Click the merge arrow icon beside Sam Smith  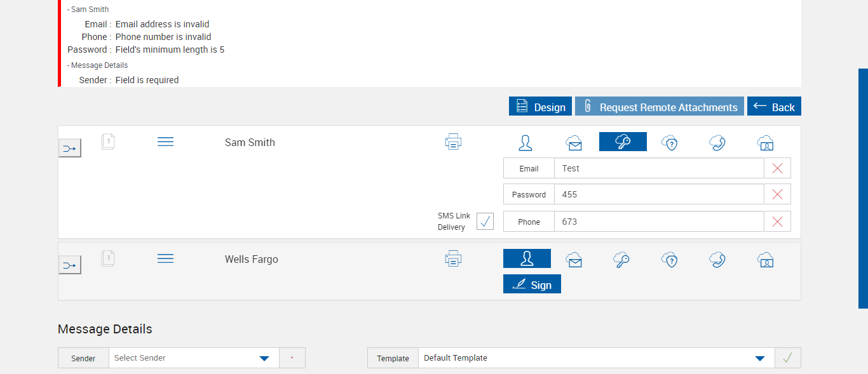coord(70,148)
